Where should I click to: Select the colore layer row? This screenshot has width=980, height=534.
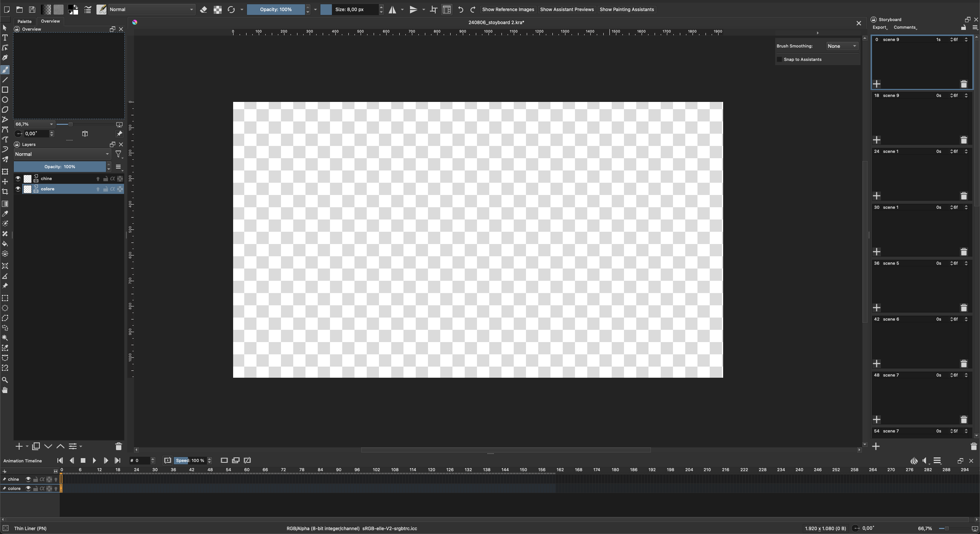[x=69, y=189]
